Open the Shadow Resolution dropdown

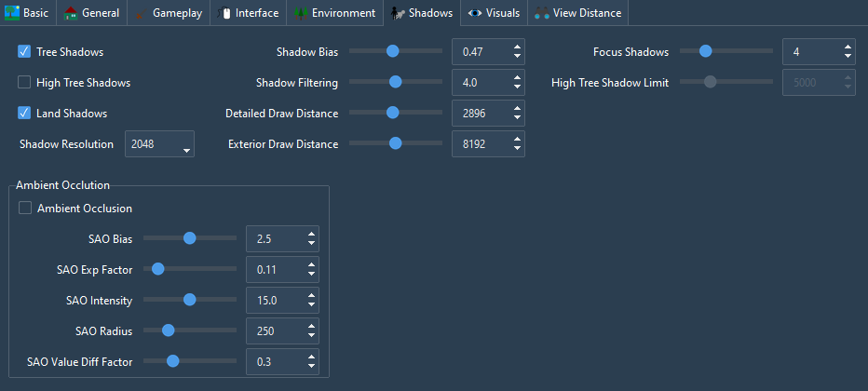159,143
